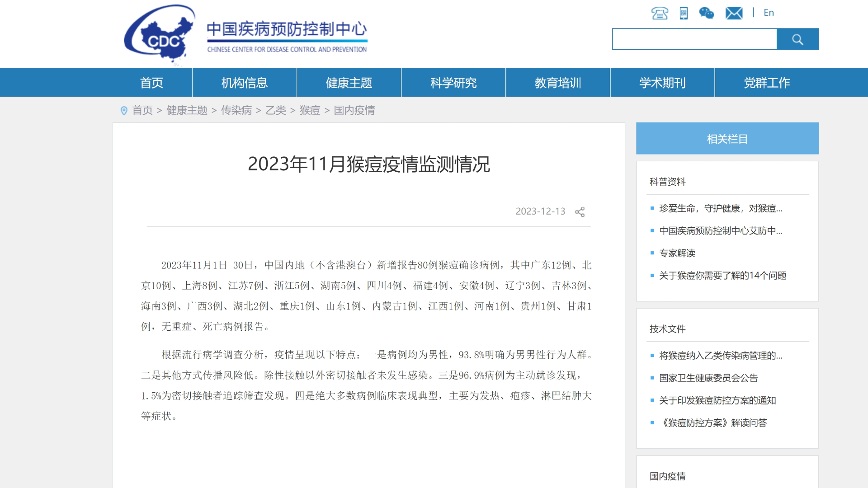Open the 党群工作 navigation menu

click(767, 83)
